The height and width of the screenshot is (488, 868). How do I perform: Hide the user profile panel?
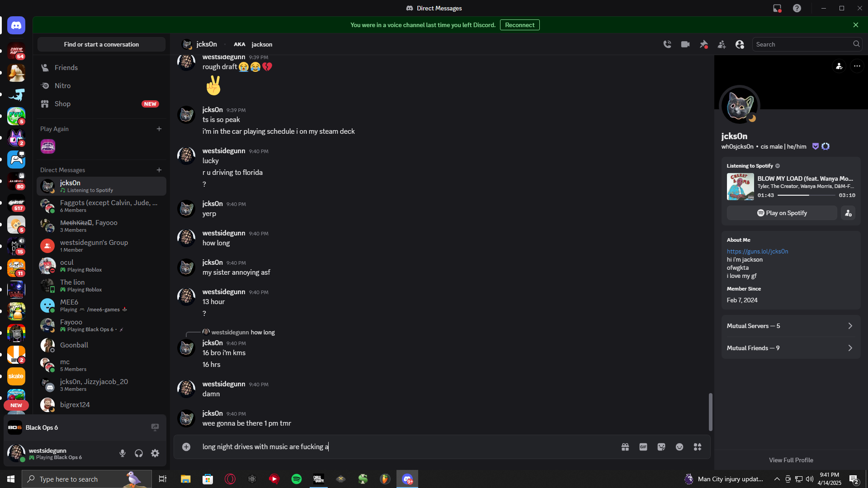tap(740, 44)
